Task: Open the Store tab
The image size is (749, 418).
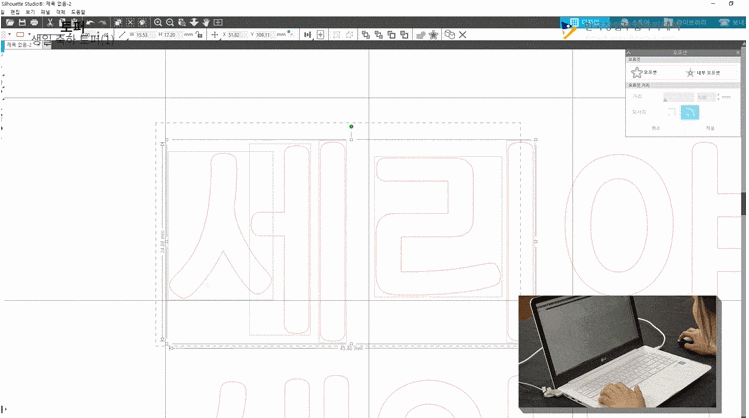Action: (x=635, y=22)
